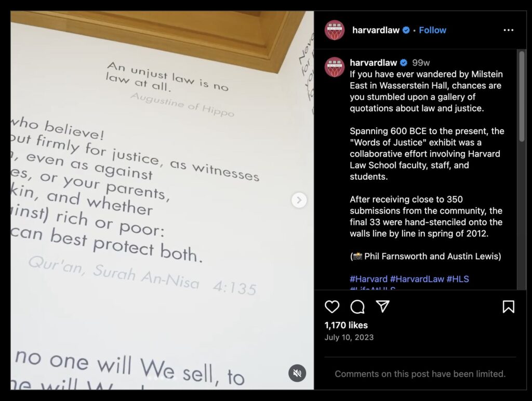
Task: Open the #HarvardLaw hashtag
Action: tap(417, 279)
